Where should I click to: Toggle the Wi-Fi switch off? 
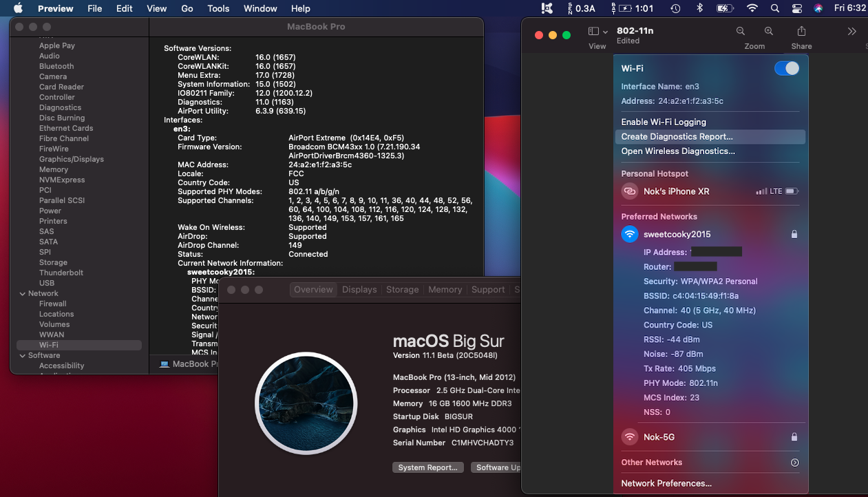point(787,68)
